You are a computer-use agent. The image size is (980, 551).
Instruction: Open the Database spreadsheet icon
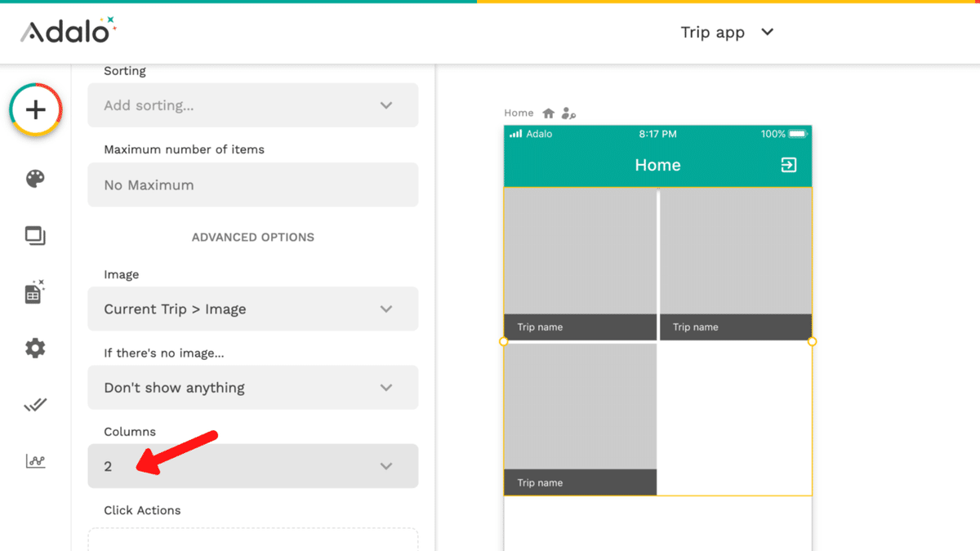35,291
